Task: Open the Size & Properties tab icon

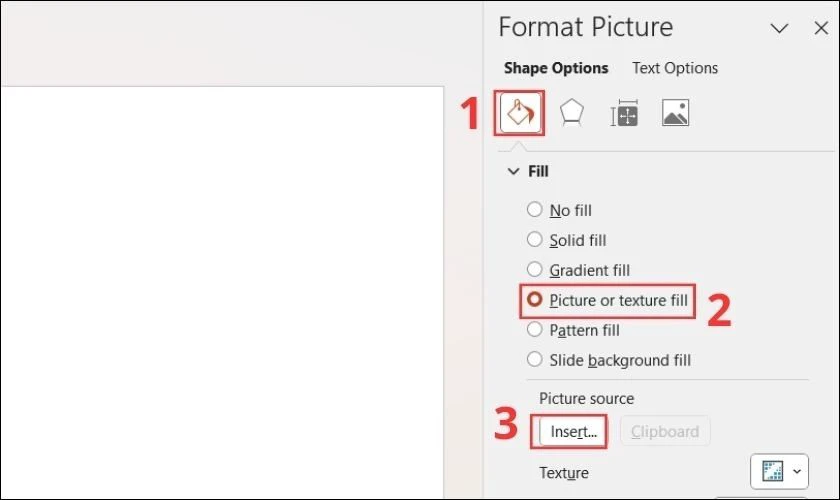Action: [624, 113]
